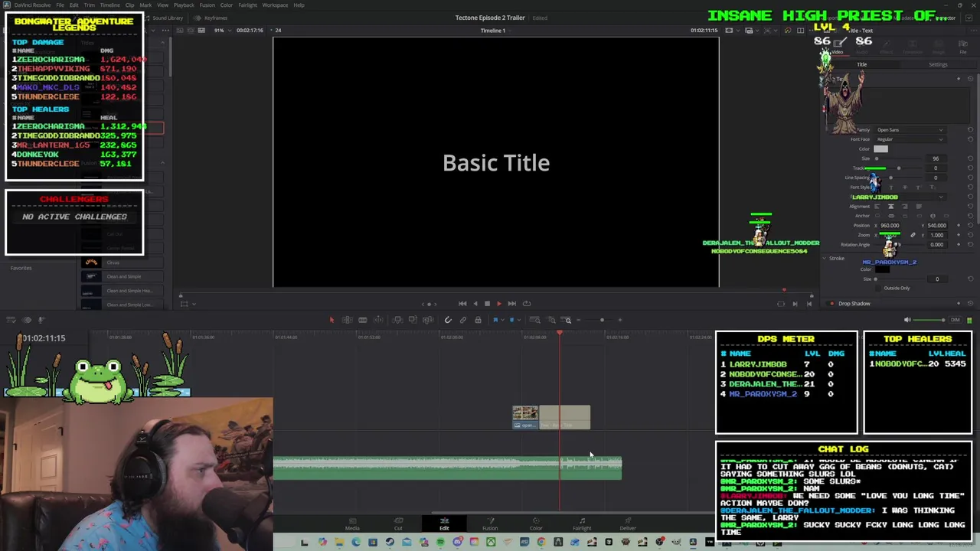
Task: Click the Basic Title text in the viewer
Action: click(x=496, y=163)
